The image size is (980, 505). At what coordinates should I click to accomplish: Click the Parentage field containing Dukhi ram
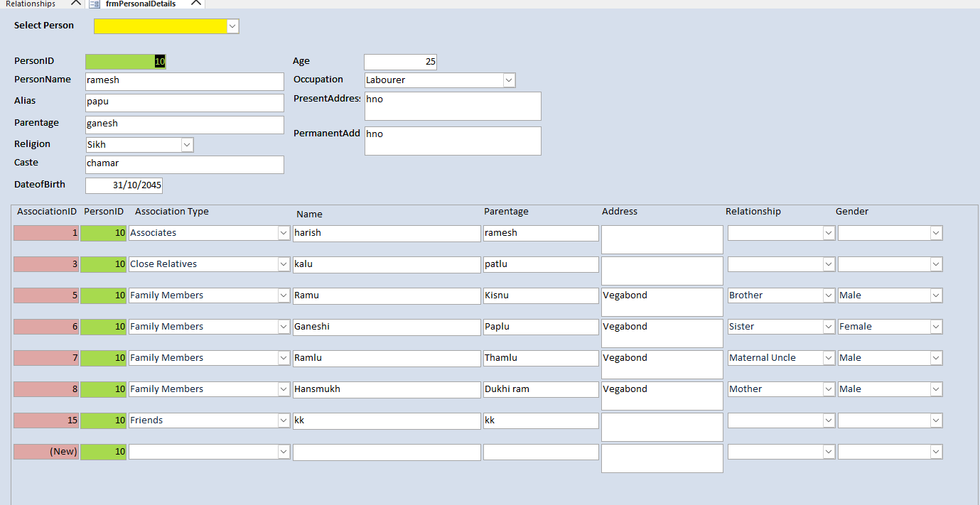[x=541, y=389]
